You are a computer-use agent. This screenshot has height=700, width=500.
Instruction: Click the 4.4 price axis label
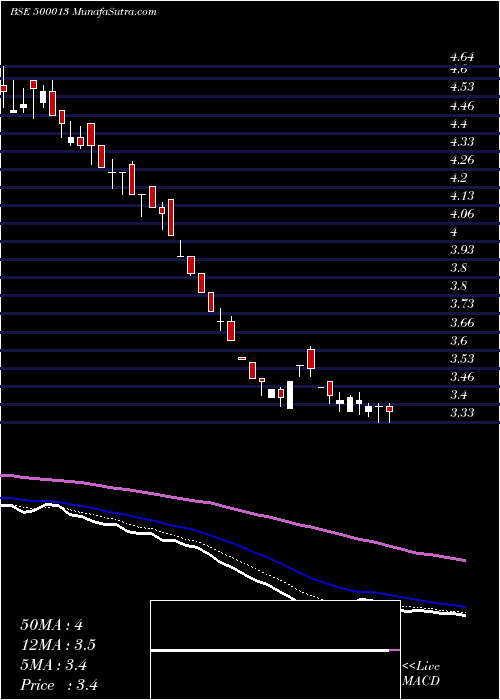click(x=458, y=124)
